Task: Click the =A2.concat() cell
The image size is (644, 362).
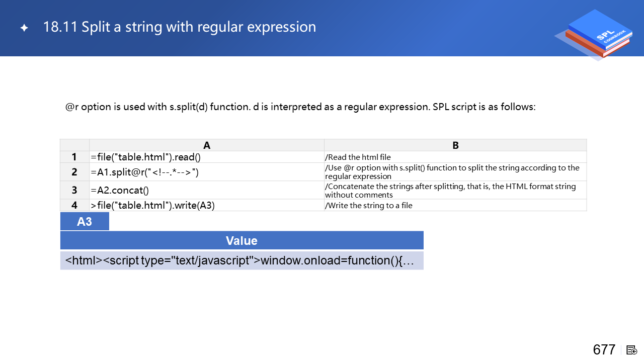Action: tap(120, 190)
